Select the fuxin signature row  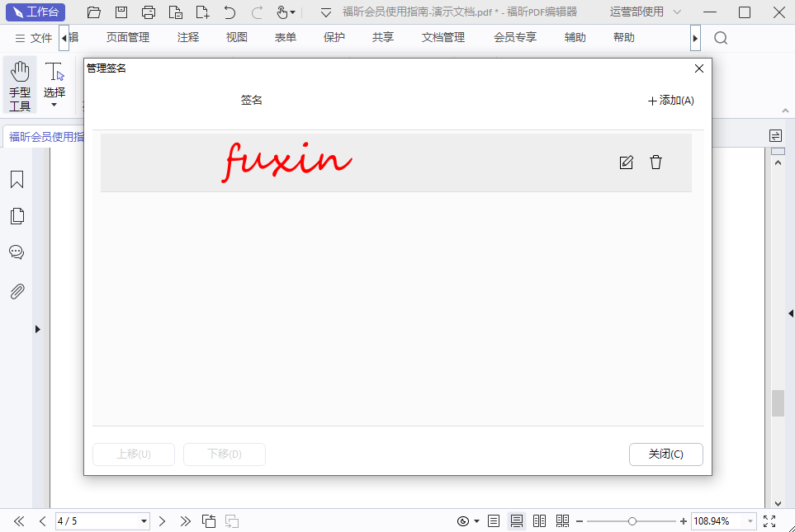(396, 162)
